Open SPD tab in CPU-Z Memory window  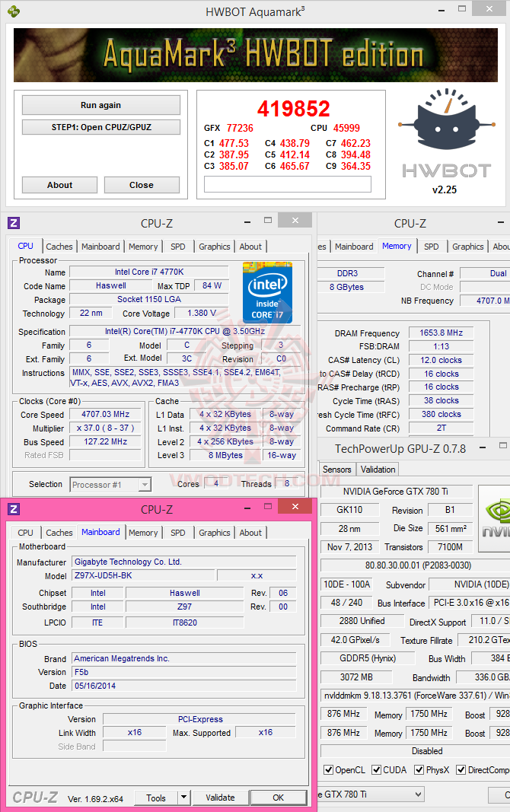432,247
